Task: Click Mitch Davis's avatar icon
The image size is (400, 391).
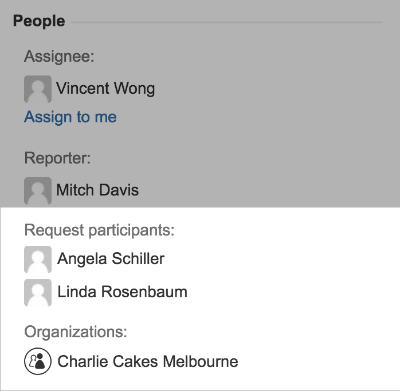Action: point(38,191)
